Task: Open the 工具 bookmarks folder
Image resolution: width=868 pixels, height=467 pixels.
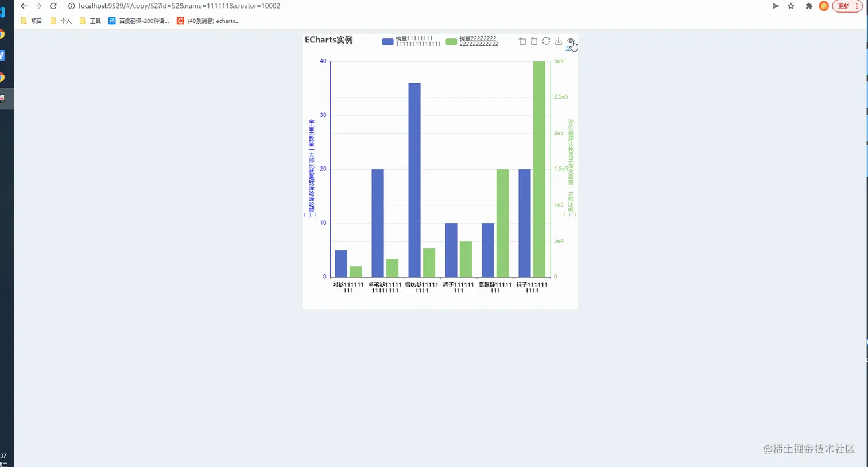Action: click(90, 21)
